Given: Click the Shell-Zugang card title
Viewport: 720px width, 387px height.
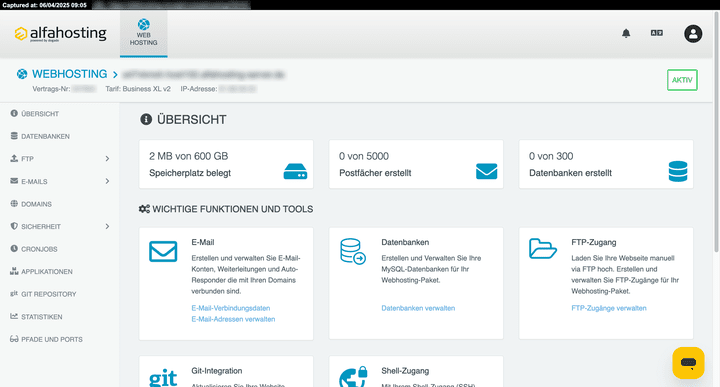Looking at the screenshot, I should click(x=405, y=370).
